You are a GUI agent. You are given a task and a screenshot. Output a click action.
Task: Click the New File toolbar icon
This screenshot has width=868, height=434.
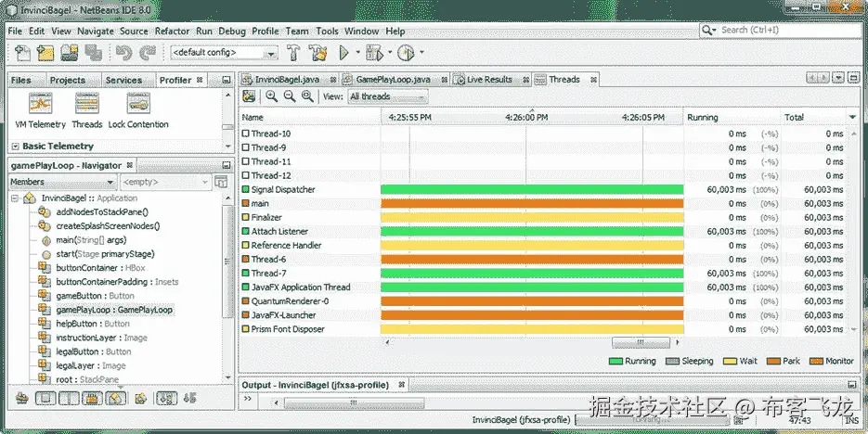pyautogui.click(x=22, y=53)
